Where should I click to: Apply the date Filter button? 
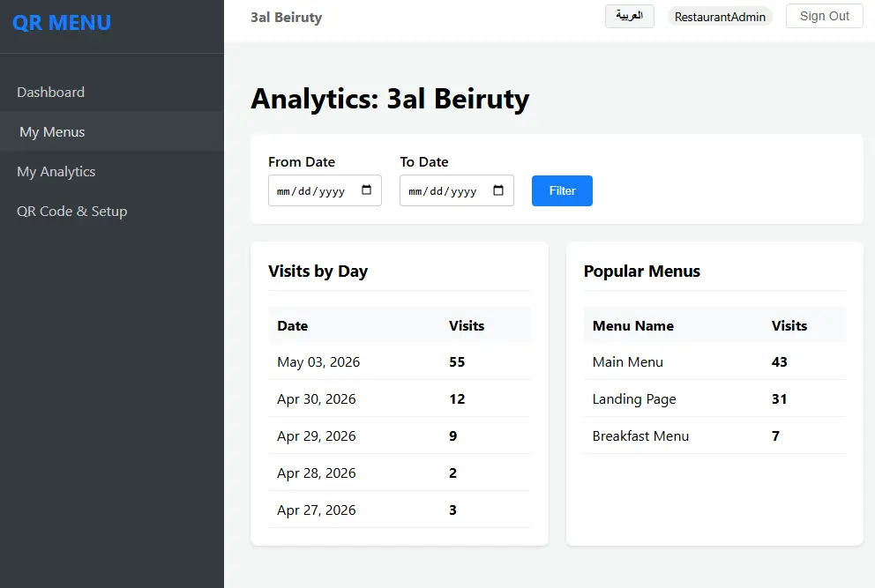point(562,190)
